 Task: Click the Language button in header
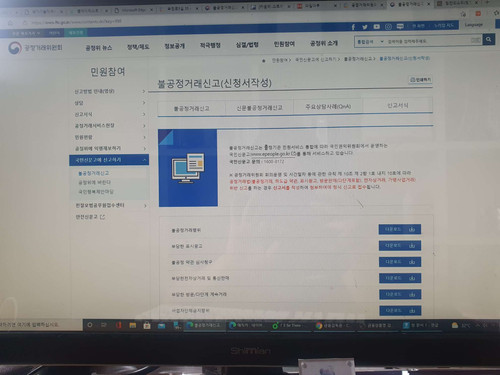(473, 25)
